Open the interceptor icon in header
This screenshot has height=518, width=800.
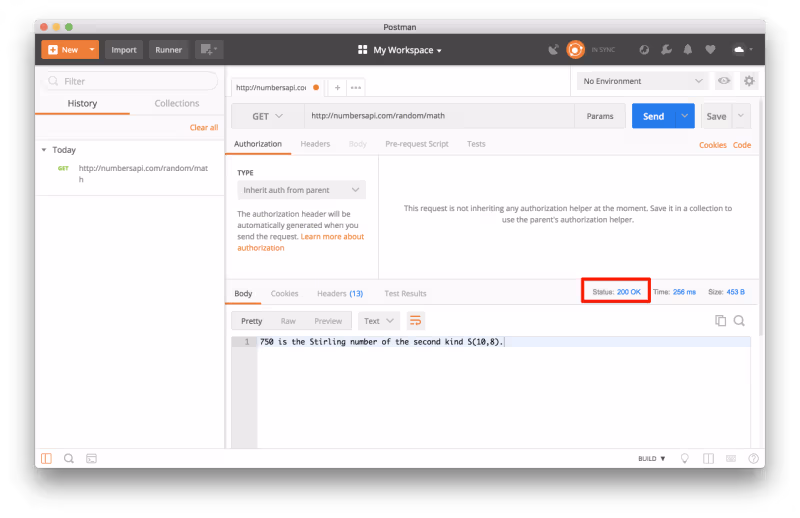(x=644, y=50)
